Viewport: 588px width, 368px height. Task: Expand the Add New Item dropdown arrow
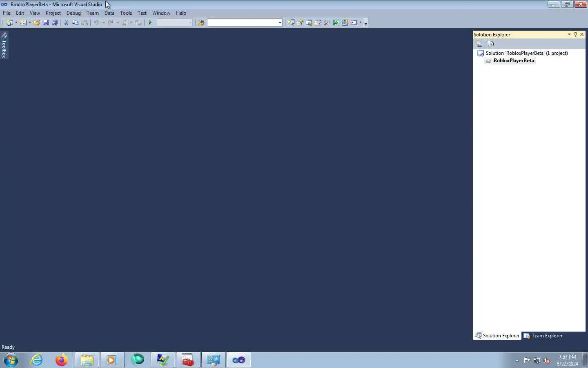[x=30, y=22]
